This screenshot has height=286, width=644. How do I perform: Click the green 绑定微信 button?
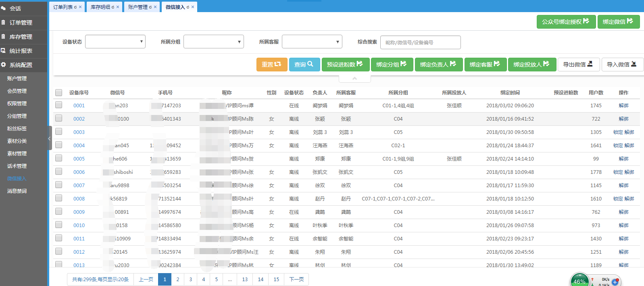click(x=618, y=22)
